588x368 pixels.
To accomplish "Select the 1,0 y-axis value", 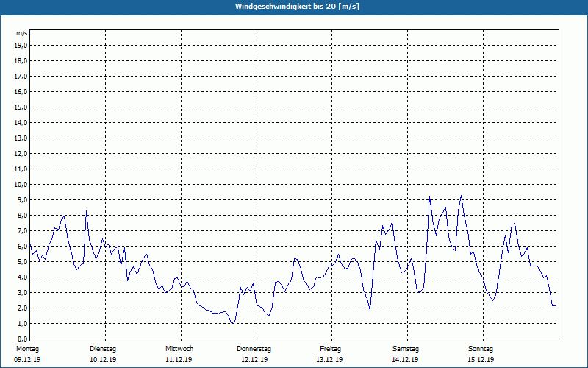I will (x=22, y=324).
